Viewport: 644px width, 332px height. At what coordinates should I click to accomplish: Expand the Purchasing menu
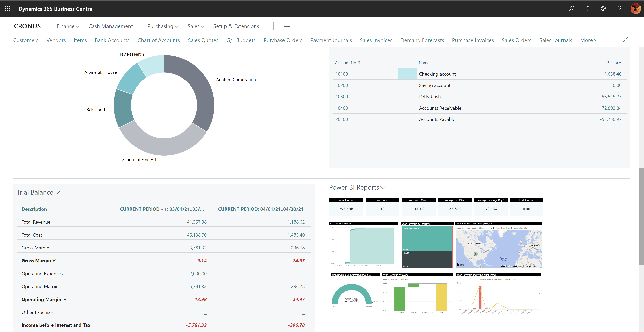163,26
